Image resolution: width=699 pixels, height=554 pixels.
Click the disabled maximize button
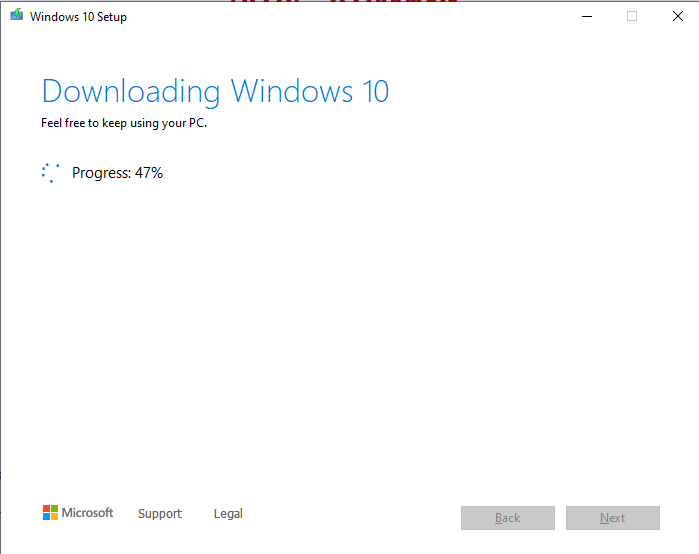(x=632, y=16)
